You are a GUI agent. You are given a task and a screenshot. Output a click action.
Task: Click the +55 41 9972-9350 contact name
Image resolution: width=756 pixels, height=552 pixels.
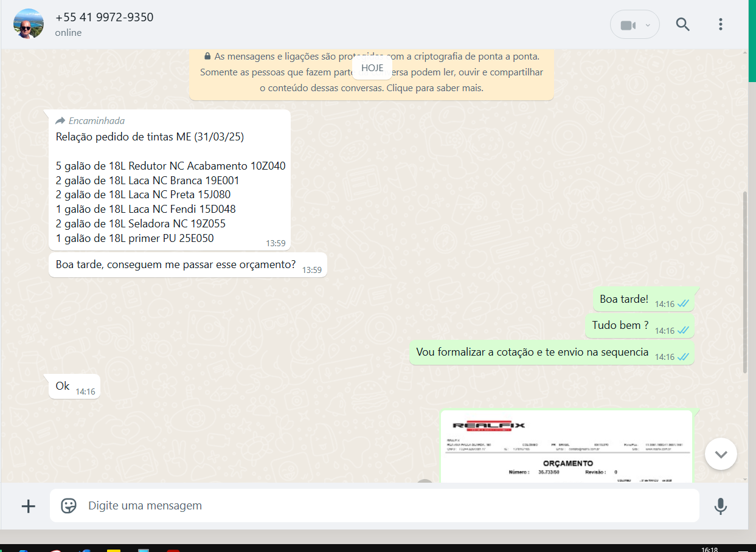point(104,18)
